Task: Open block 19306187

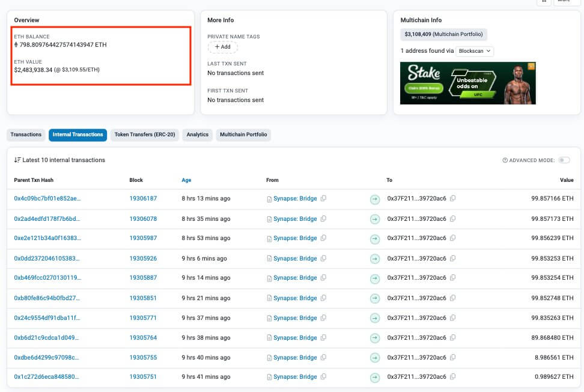Action: 142,198
